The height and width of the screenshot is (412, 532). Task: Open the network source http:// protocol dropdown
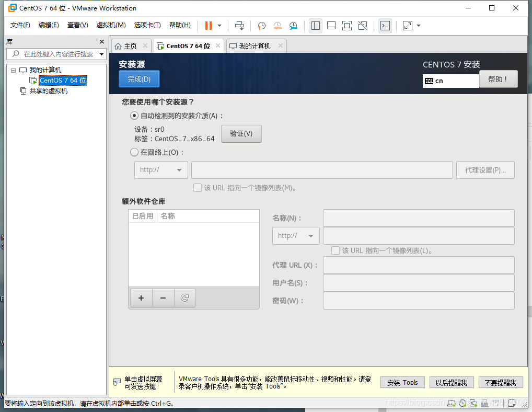(161, 170)
